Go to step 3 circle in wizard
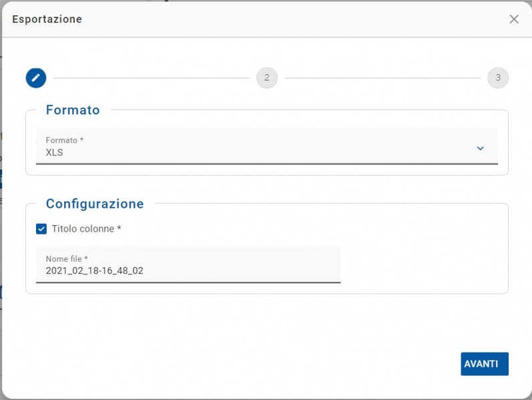 [x=497, y=78]
